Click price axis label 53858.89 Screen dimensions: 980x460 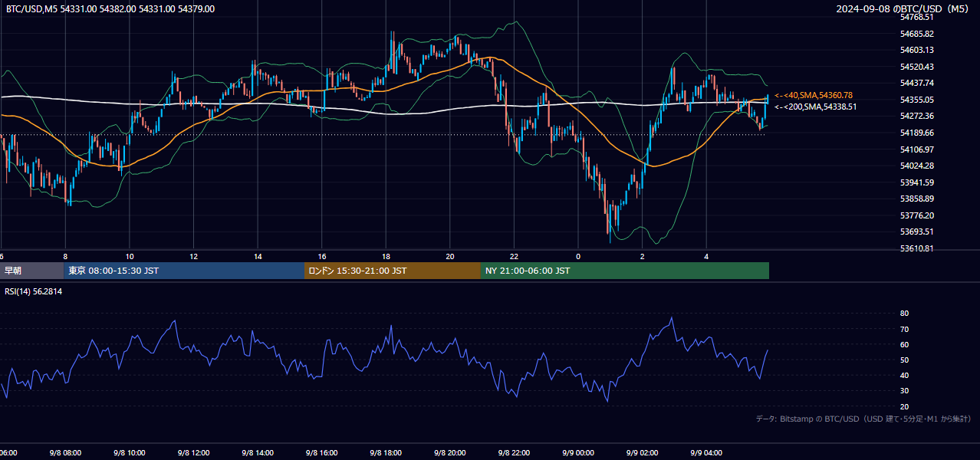[917, 199]
